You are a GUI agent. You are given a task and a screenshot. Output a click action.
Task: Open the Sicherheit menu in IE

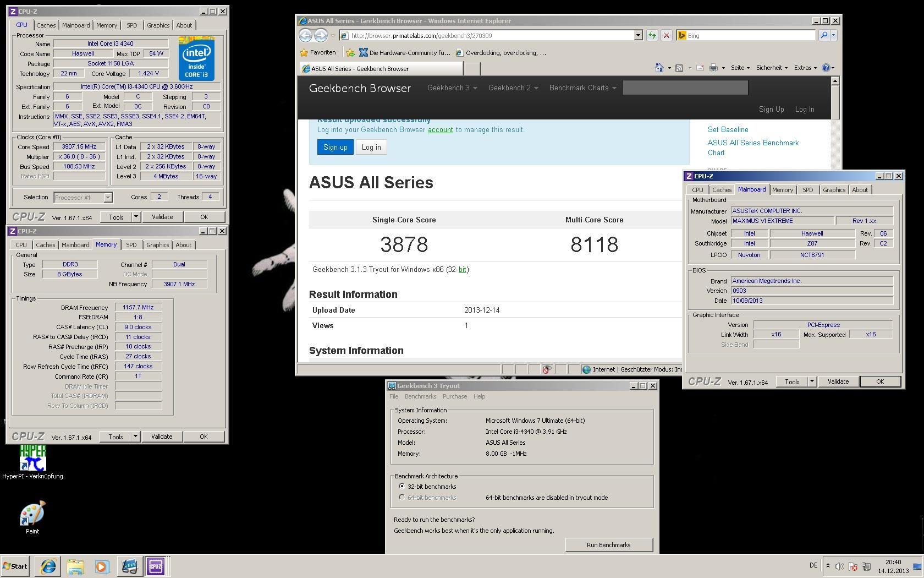click(x=772, y=68)
